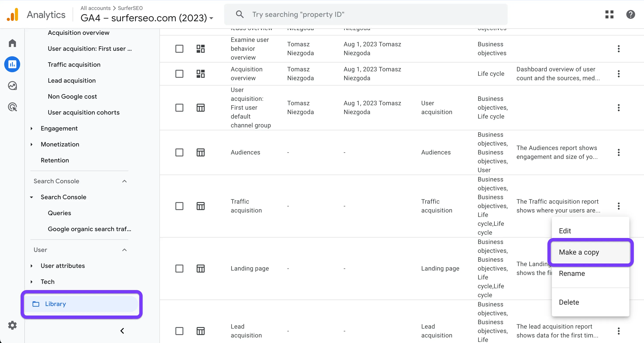Viewport: 644px width, 343px height.
Task: Open the Library link
Action: pos(56,304)
